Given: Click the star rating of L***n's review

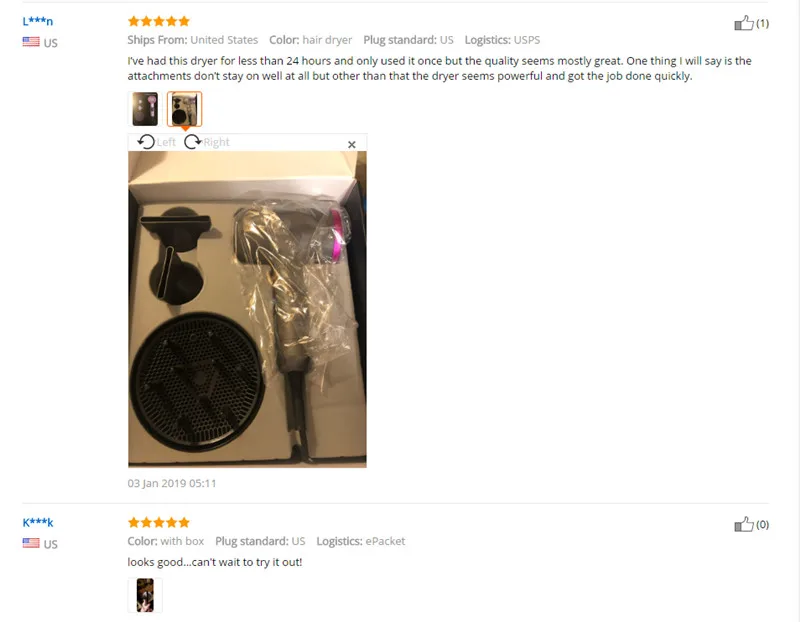Looking at the screenshot, I should pos(159,21).
